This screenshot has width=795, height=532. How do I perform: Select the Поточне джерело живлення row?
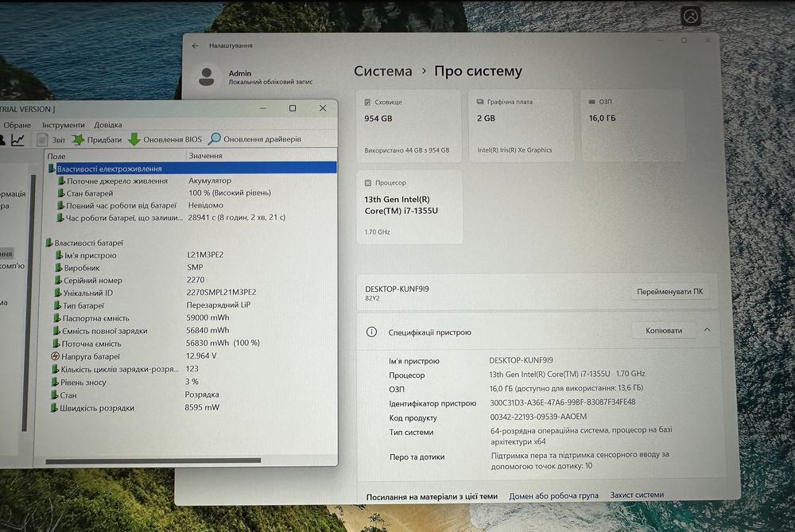[x=191, y=181]
